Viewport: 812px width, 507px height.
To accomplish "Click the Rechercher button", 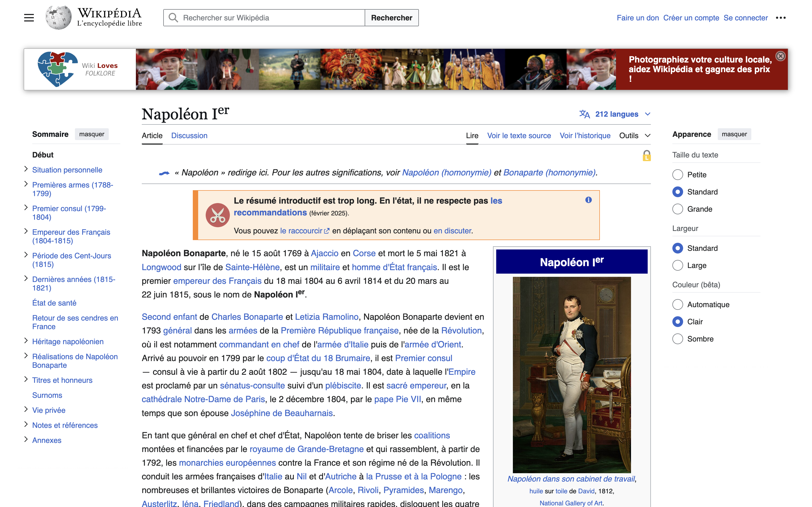I will 391,18.
